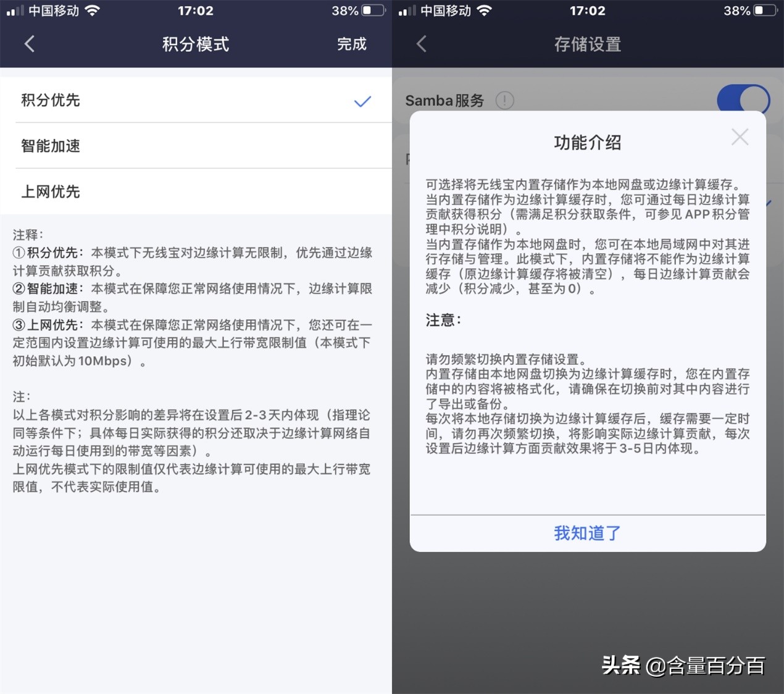Tap 我知道了 to dismiss the notice

tap(586, 533)
